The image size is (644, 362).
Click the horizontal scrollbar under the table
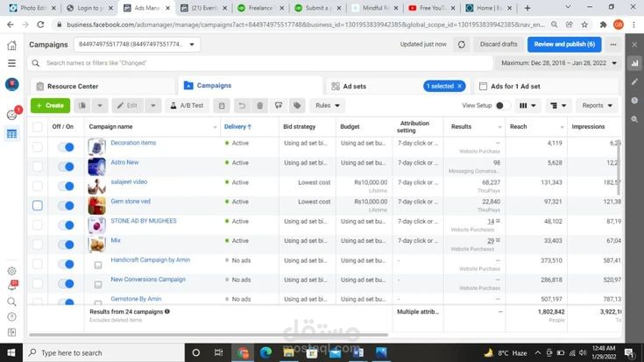[209, 335]
